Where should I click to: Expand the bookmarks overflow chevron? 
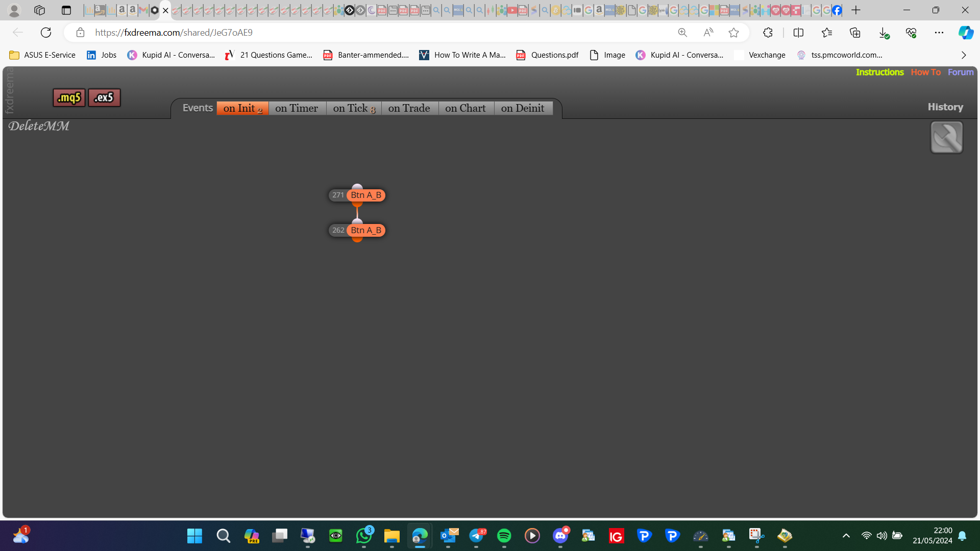(964, 55)
